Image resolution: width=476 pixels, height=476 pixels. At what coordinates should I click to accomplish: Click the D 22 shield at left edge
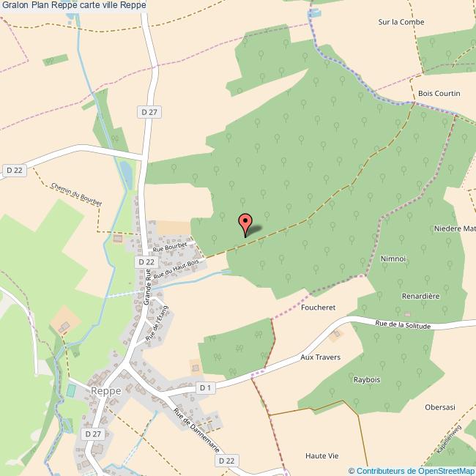pos(14,170)
